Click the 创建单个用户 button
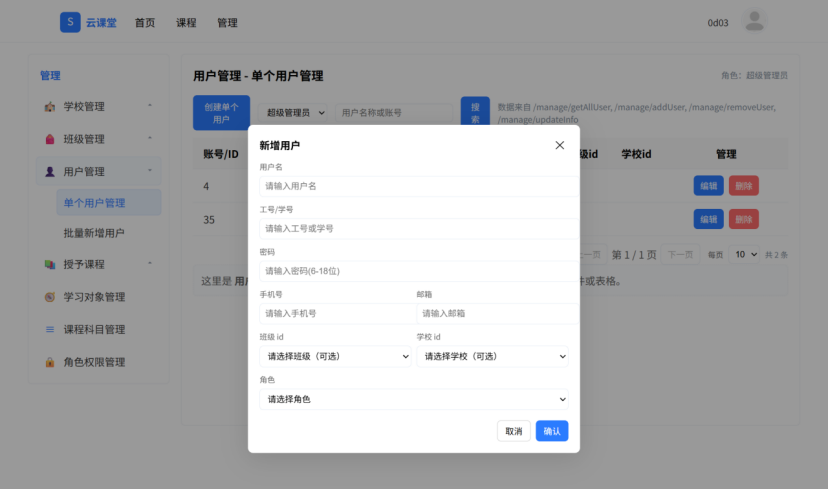828x490 pixels. click(x=221, y=112)
